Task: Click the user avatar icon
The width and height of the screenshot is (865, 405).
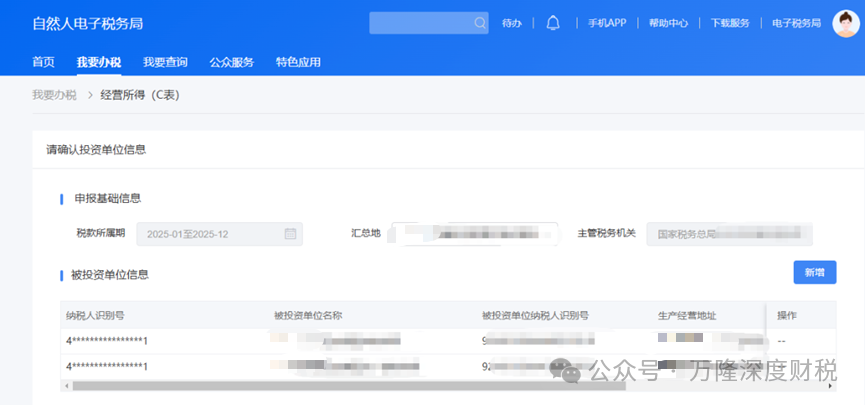Action: pos(846,23)
